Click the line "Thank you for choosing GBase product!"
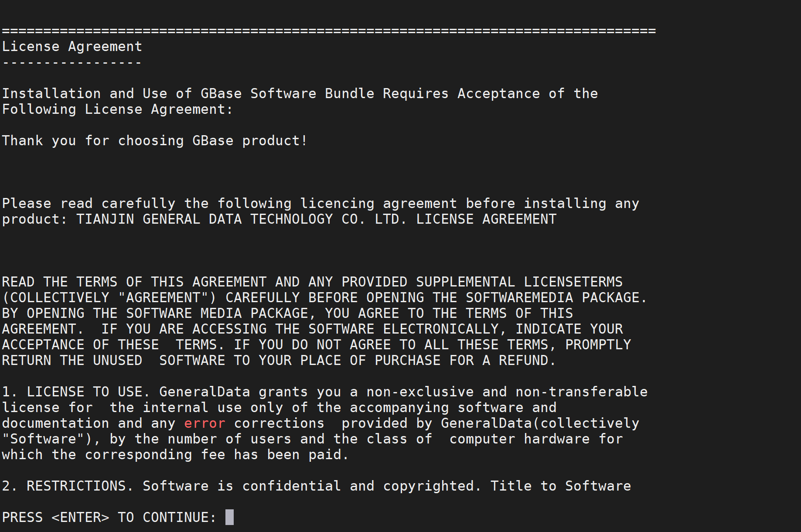This screenshot has height=532, width=801. pos(155,141)
